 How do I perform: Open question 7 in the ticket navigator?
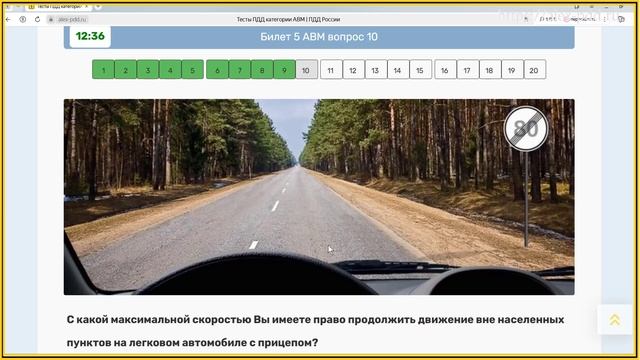pyautogui.click(x=240, y=70)
